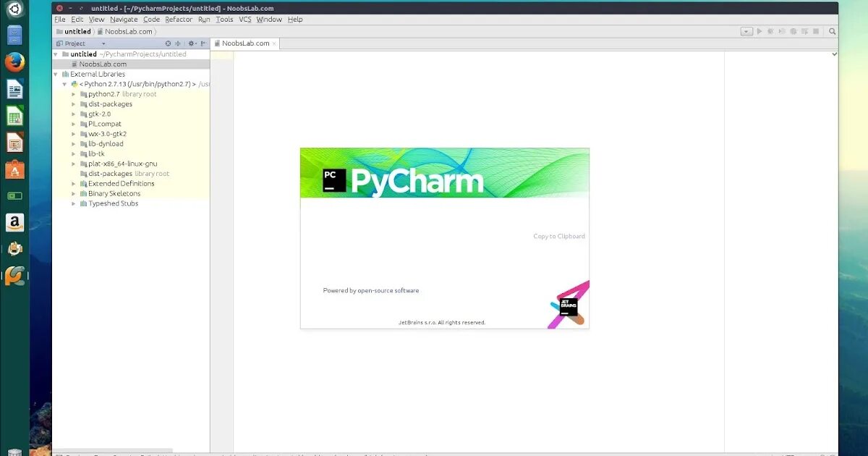Click the Stop square toolbar icon
This screenshot has height=456, width=868.
coord(816,31)
